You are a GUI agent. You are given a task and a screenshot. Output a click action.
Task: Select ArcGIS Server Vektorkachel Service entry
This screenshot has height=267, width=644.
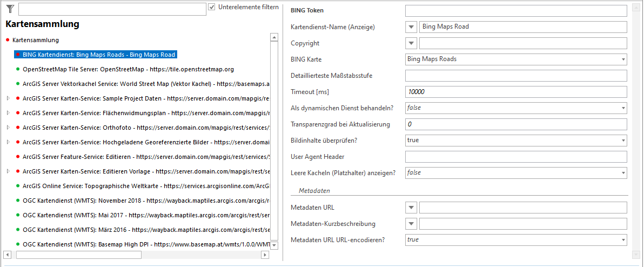(x=146, y=84)
